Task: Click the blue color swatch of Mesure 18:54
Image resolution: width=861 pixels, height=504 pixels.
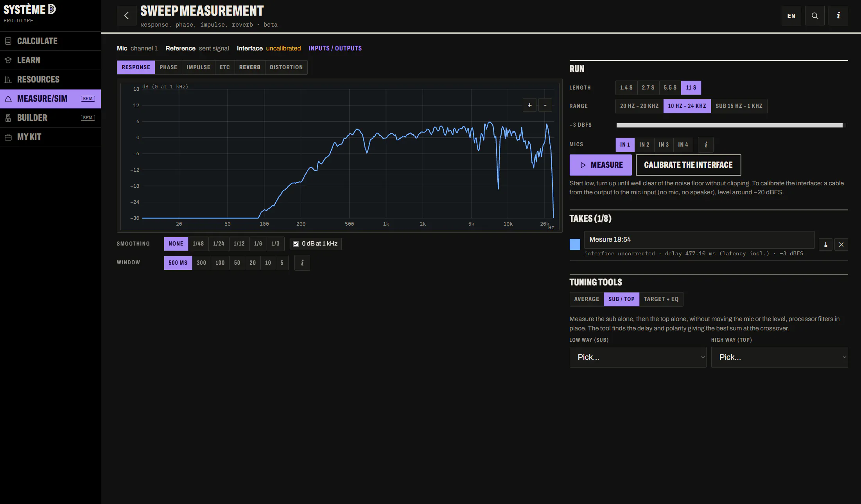Action: click(x=575, y=244)
